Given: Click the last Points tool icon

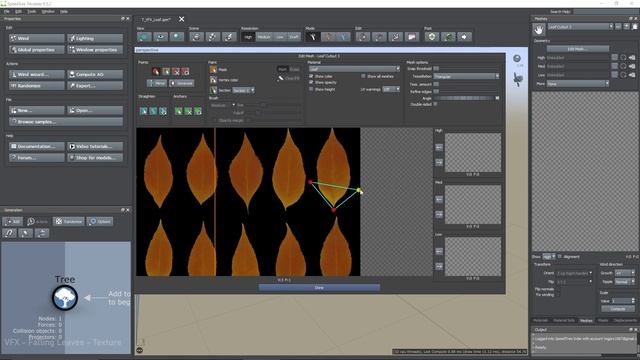Looking at the screenshot, I should click(185, 71).
